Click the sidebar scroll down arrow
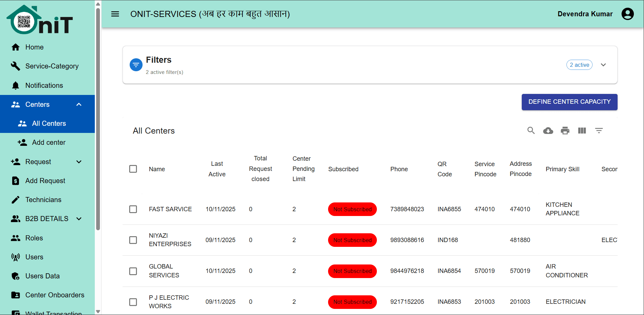Image resolution: width=644 pixels, height=315 pixels. pos(98,311)
